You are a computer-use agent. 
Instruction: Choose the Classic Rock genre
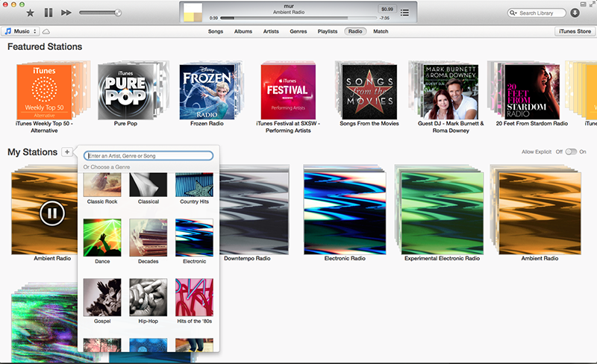pos(102,185)
